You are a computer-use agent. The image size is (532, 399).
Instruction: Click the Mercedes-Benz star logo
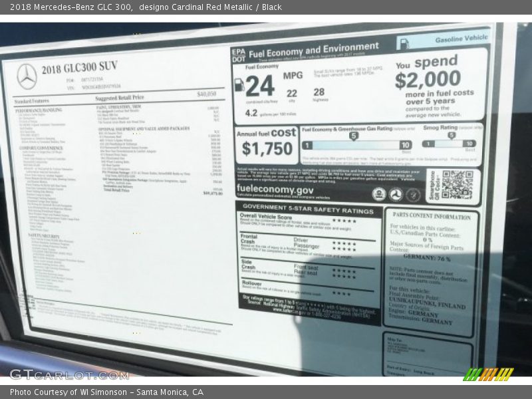click(27, 76)
